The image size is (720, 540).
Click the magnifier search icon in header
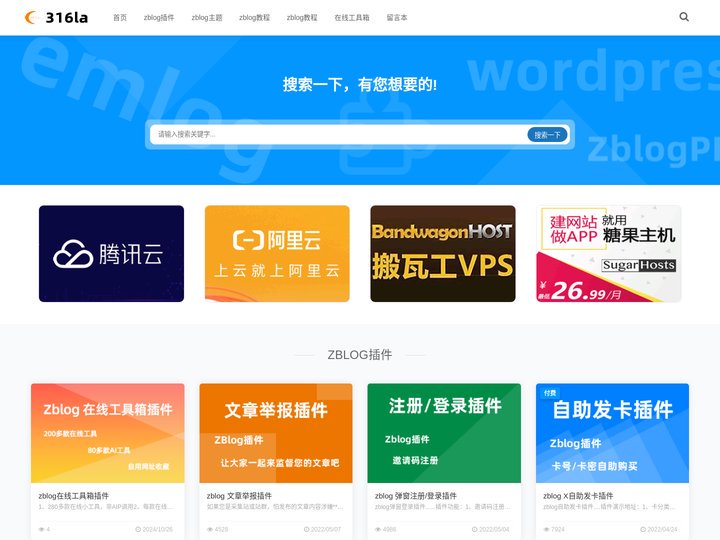pos(684,17)
